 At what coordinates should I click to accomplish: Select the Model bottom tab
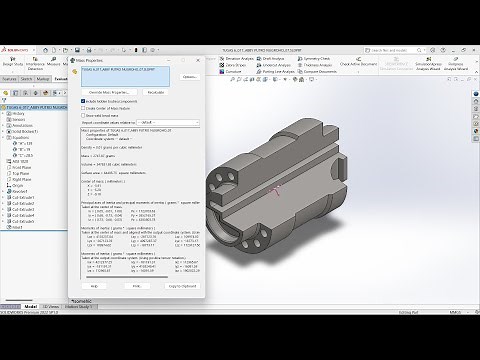[30, 306]
